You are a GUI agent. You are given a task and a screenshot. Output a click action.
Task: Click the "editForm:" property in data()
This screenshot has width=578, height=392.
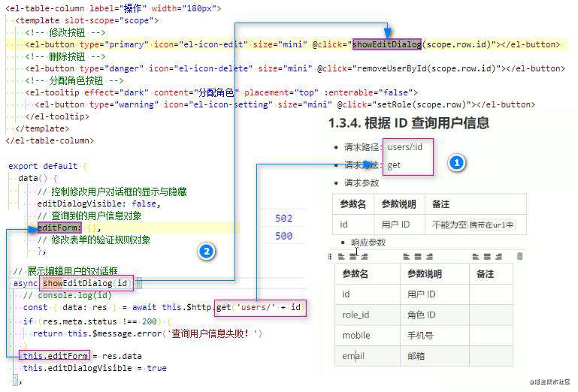pos(59,228)
